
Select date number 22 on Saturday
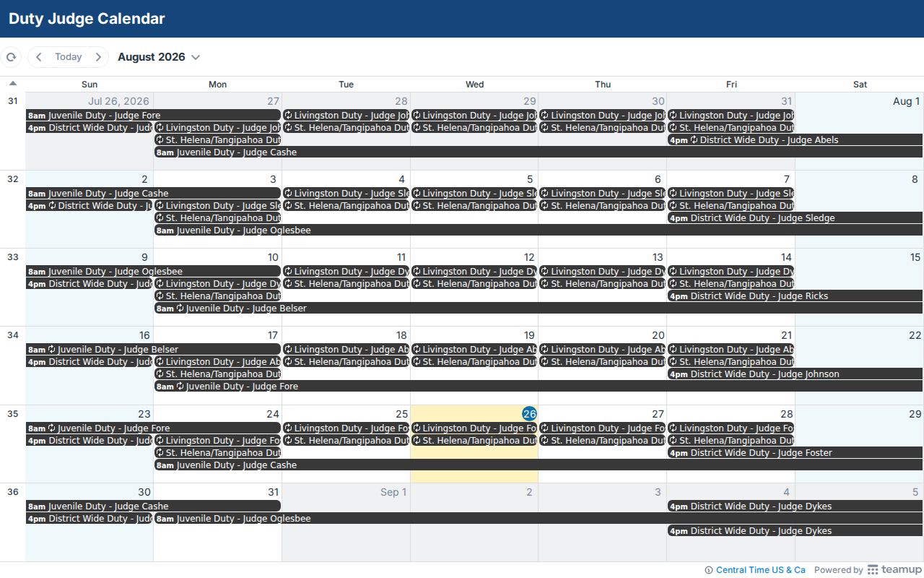pos(915,335)
